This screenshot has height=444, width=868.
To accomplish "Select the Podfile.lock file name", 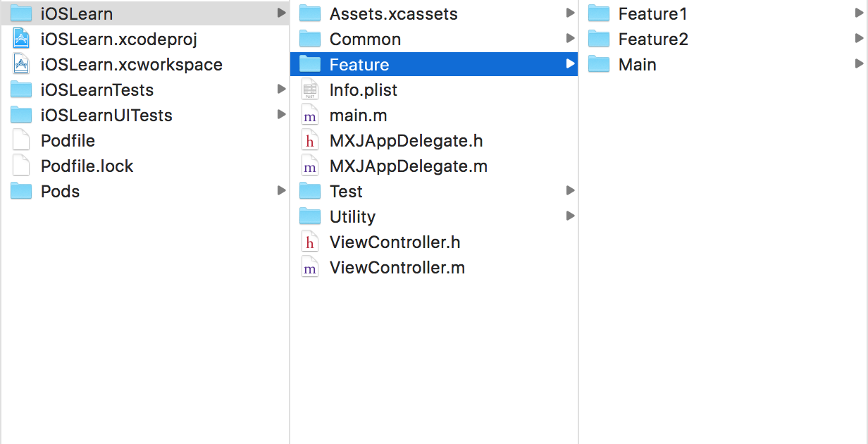I will (87, 166).
